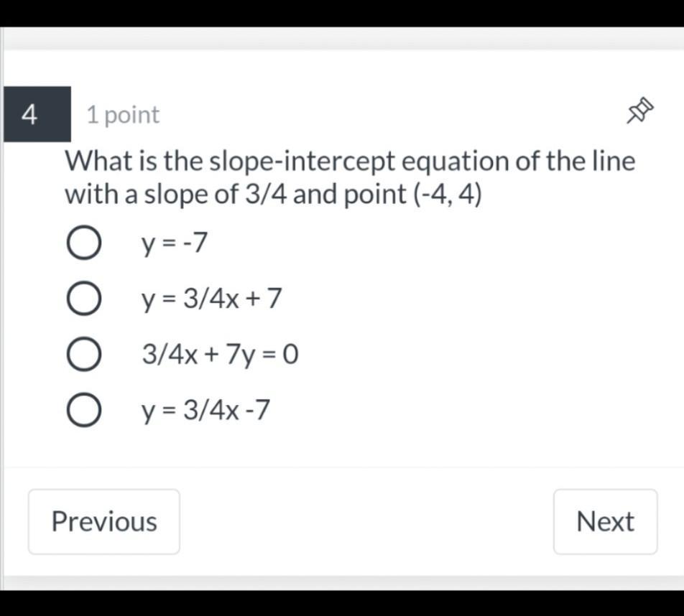Pin question 4 using the pushpin icon
The image size is (684, 616).
pos(640,111)
